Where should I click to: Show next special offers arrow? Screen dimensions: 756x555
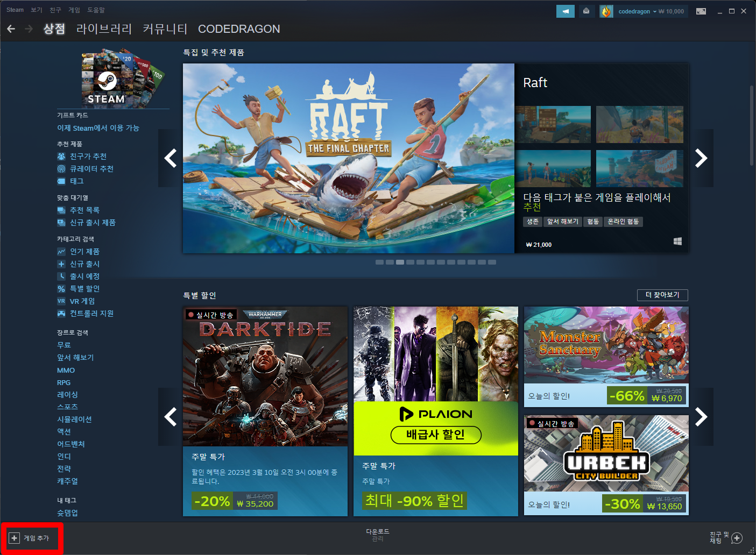pos(701,417)
